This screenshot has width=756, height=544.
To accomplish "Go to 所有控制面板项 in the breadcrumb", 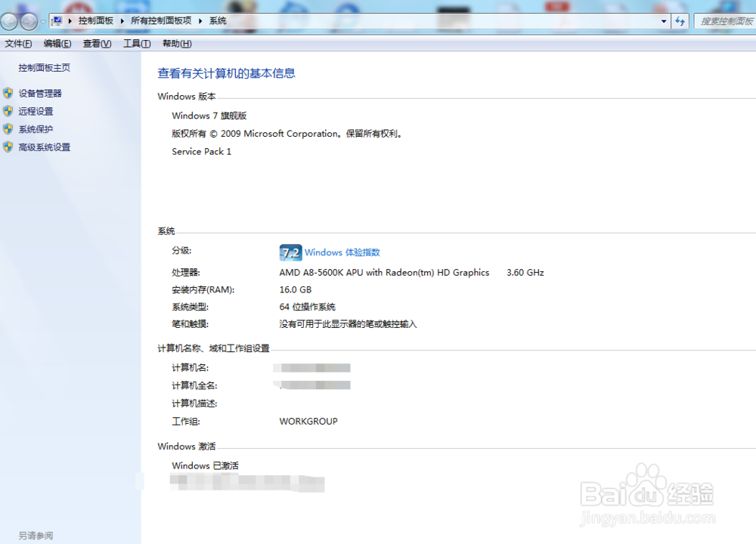I will coord(161,20).
